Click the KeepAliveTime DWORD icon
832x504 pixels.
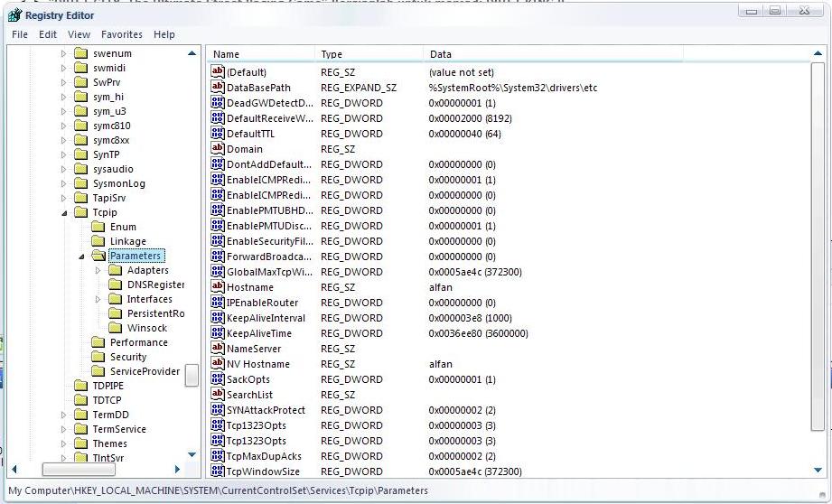coord(218,332)
